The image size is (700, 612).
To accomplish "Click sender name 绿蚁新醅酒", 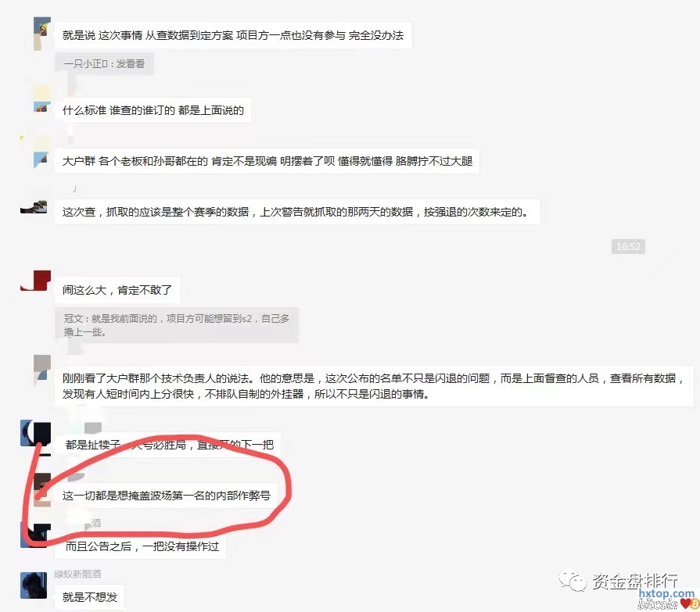I will (x=77, y=574).
